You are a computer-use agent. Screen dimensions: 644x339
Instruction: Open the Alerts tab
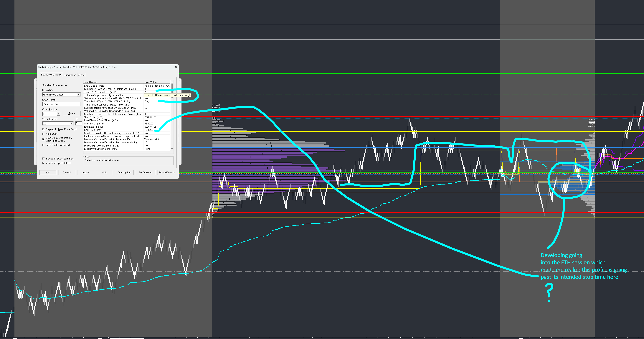click(x=81, y=75)
